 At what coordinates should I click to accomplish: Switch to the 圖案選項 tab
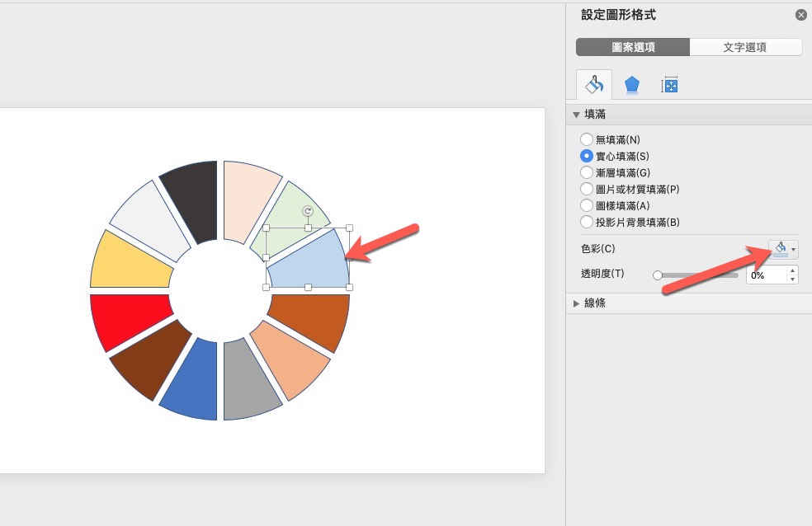pos(633,47)
